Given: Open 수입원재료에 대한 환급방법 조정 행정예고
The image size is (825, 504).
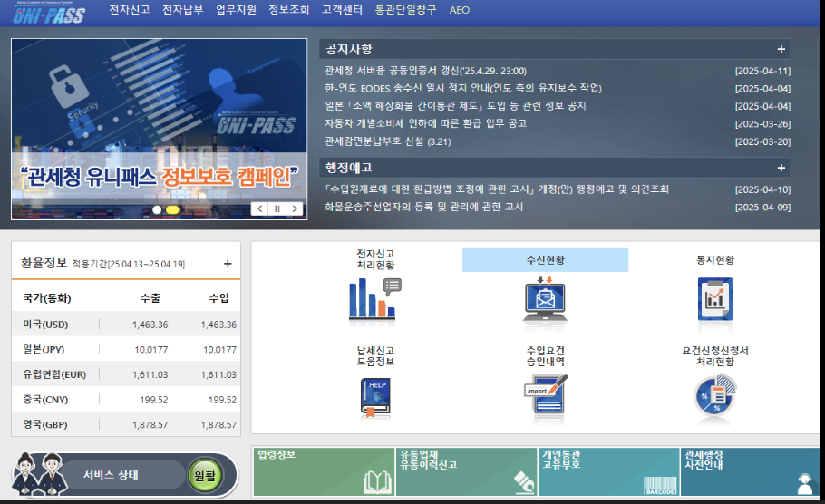Looking at the screenshot, I should [496, 189].
